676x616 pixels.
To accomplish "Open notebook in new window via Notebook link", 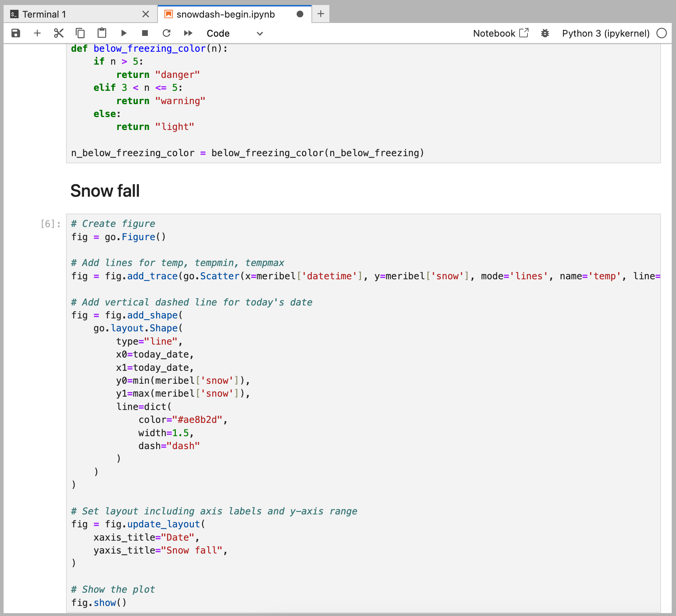I will [501, 33].
